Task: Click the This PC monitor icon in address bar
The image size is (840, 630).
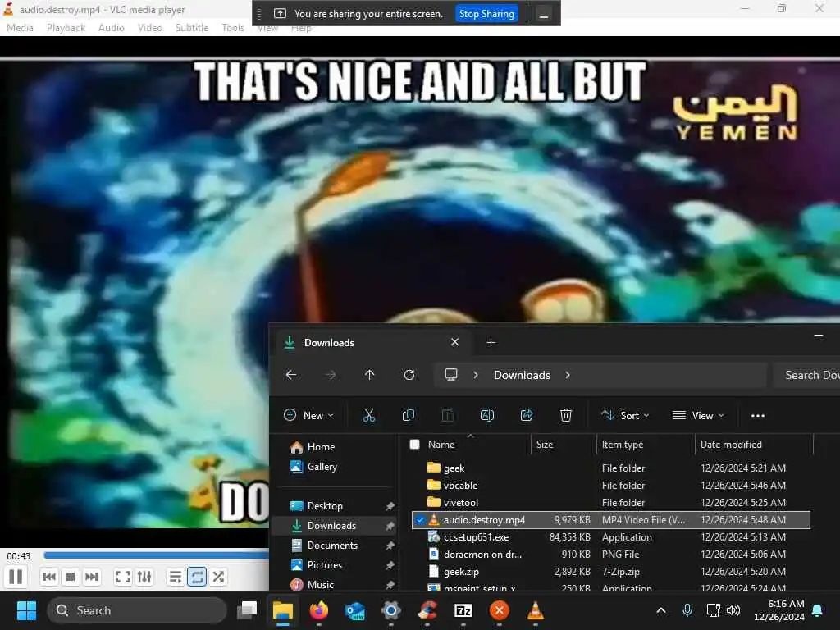Action: [451, 375]
